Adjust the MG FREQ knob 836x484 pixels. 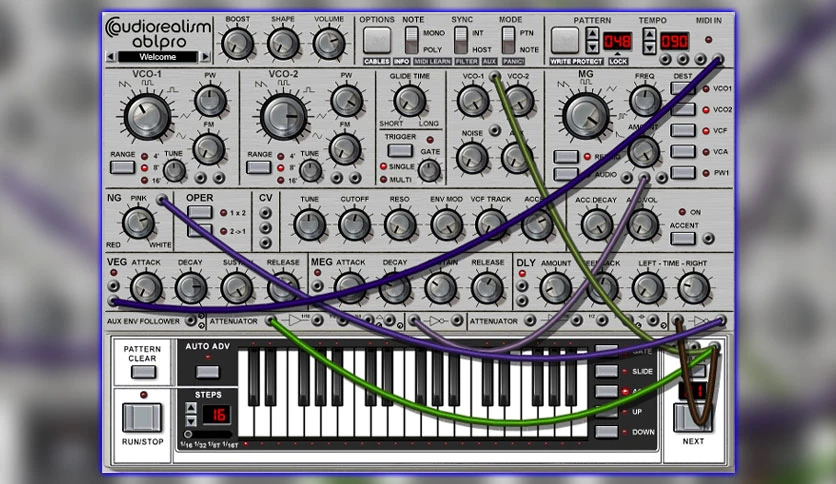(x=645, y=100)
